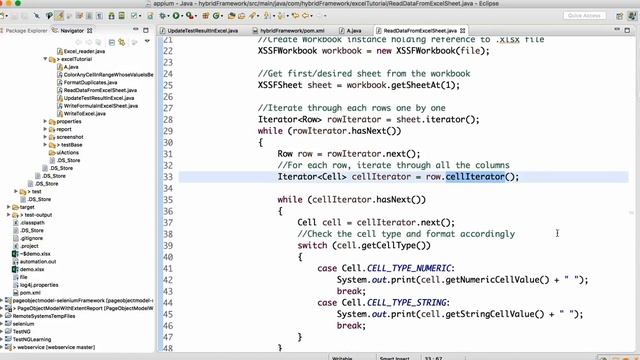The image size is (640, 360).
Task: Expand the test-output folder
Action: [x=9, y=215]
